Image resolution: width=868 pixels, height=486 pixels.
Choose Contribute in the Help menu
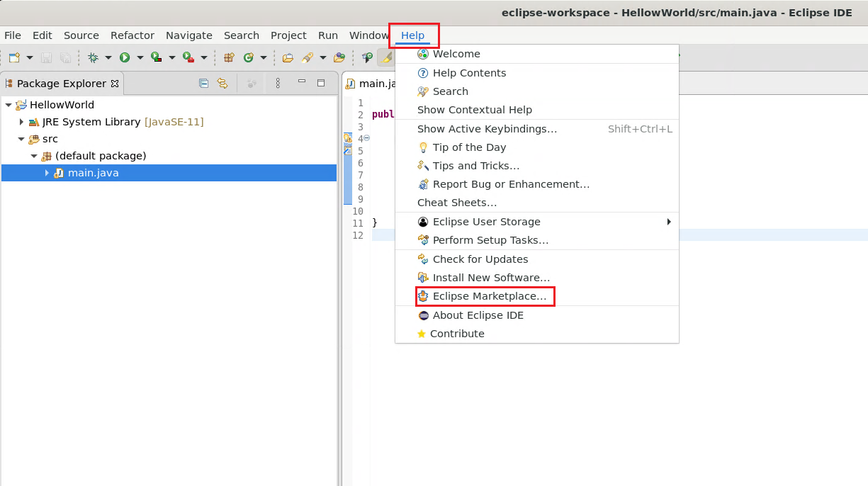tap(537, 334)
